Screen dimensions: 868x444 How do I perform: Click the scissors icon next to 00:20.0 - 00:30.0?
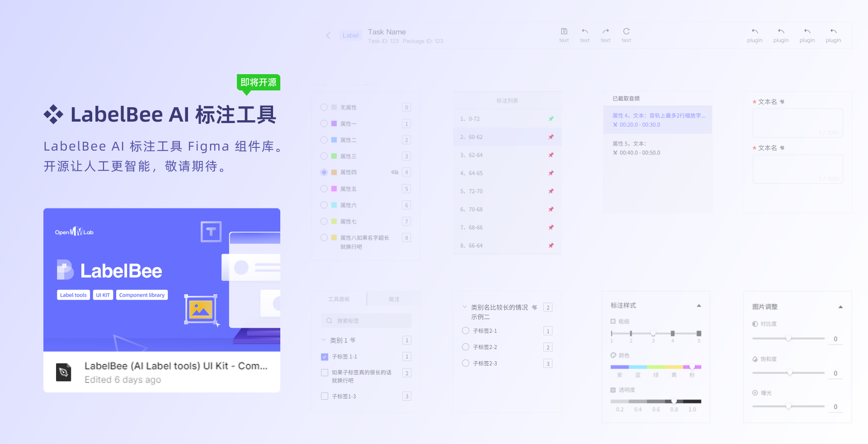coord(615,125)
